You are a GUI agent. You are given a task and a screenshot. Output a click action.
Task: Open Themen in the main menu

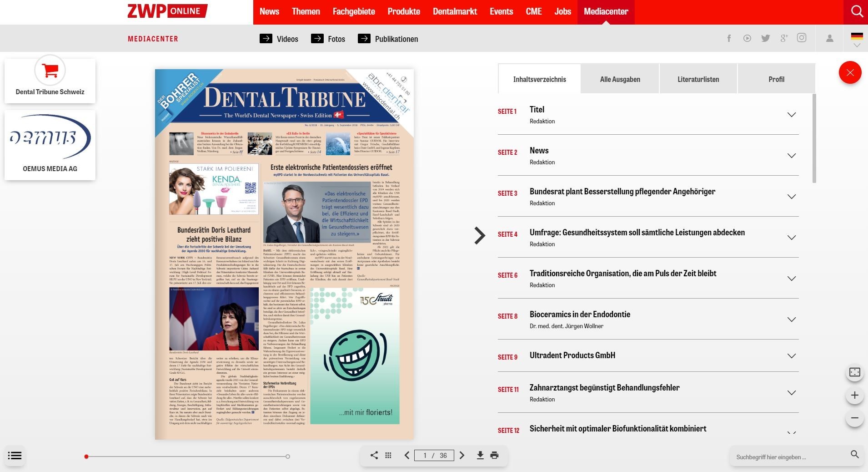click(306, 11)
